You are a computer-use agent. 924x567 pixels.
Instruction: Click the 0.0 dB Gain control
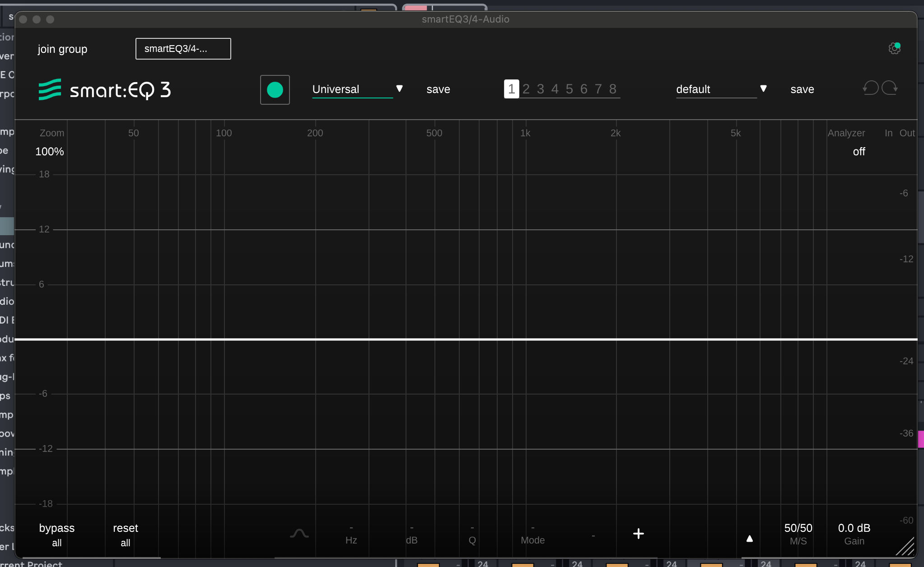pos(854,529)
